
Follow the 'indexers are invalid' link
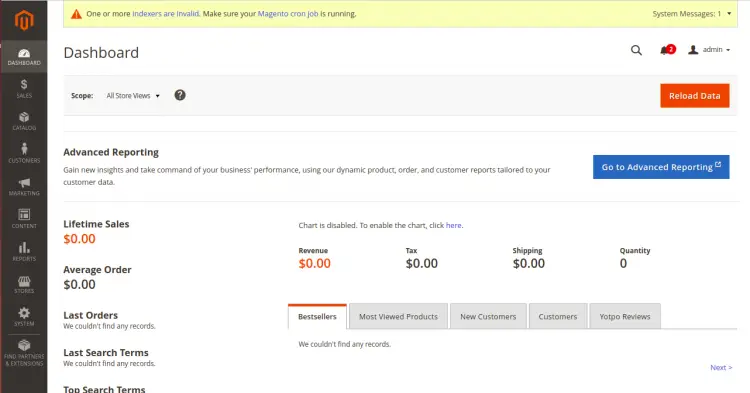[x=165, y=14]
